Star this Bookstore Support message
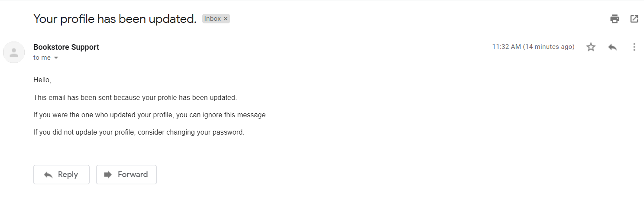 click(591, 47)
